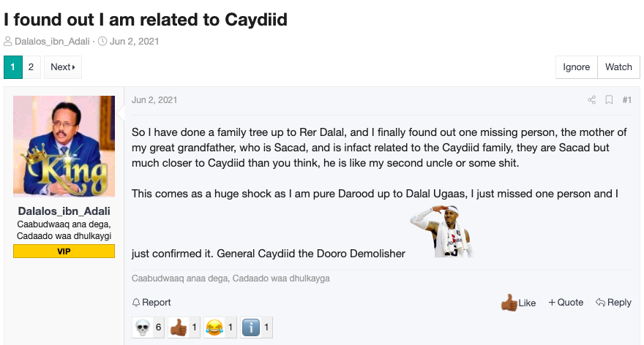Report this post via bell icon
The width and height of the screenshot is (644, 345).
(x=151, y=303)
